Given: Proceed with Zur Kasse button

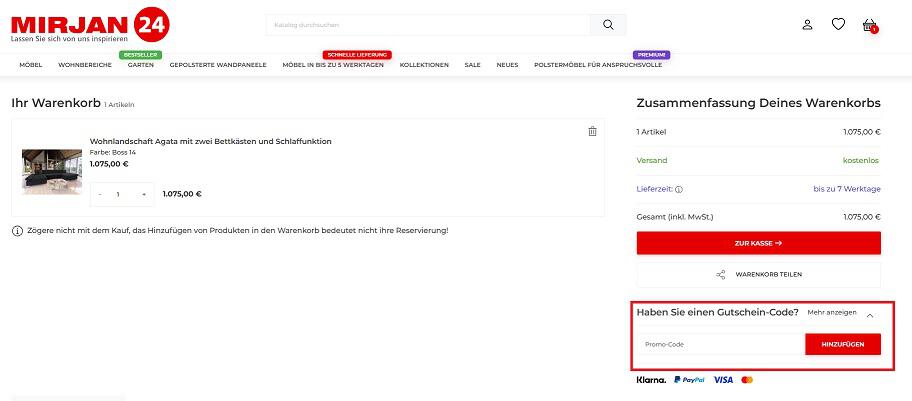Looking at the screenshot, I should [x=758, y=243].
